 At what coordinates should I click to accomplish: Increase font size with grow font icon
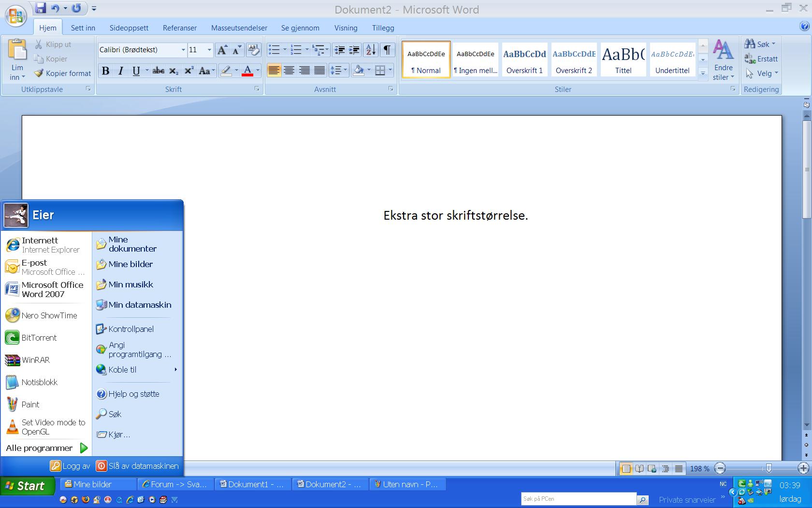pyautogui.click(x=222, y=50)
